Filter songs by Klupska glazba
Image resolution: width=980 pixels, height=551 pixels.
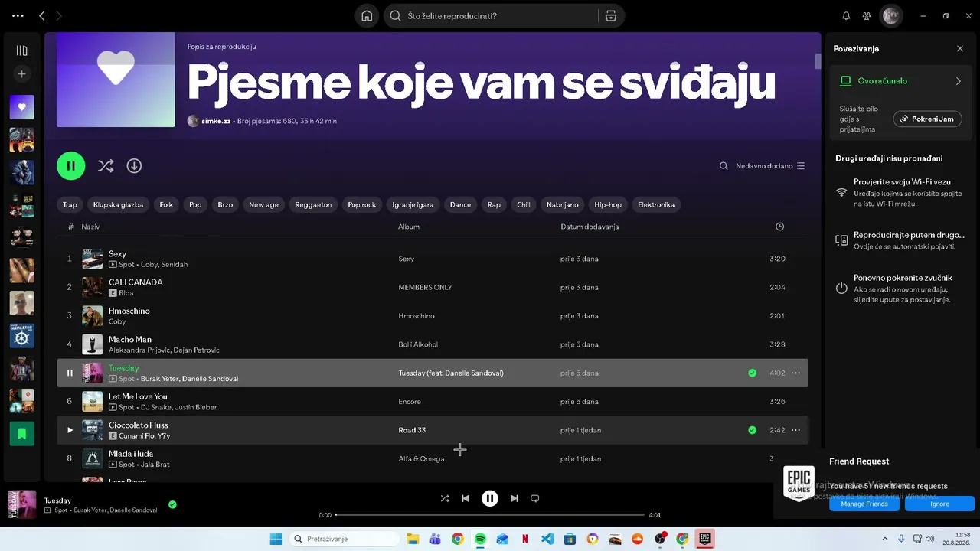pyautogui.click(x=118, y=205)
